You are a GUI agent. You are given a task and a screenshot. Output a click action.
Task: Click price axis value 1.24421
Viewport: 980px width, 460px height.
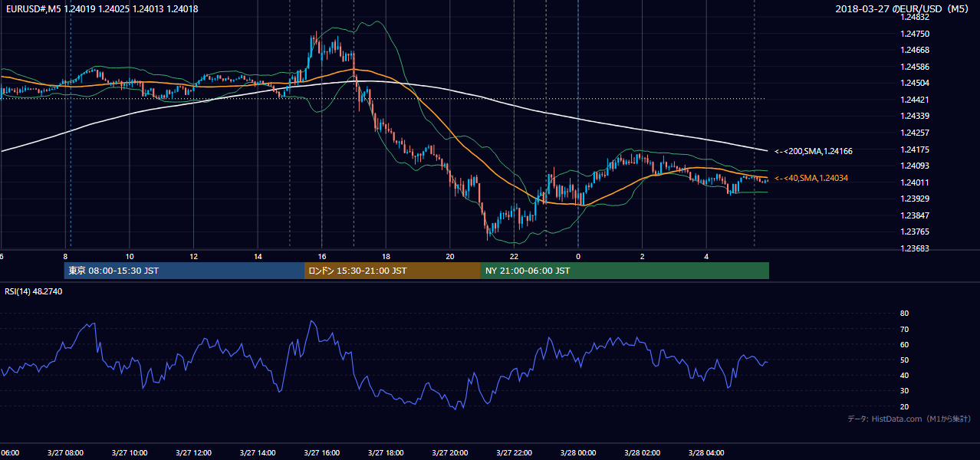[915, 100]
